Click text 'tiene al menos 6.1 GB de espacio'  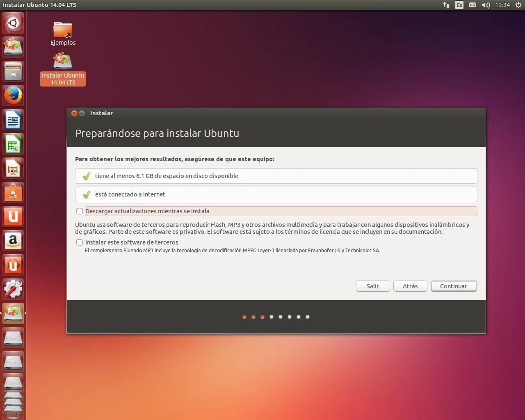167,176
